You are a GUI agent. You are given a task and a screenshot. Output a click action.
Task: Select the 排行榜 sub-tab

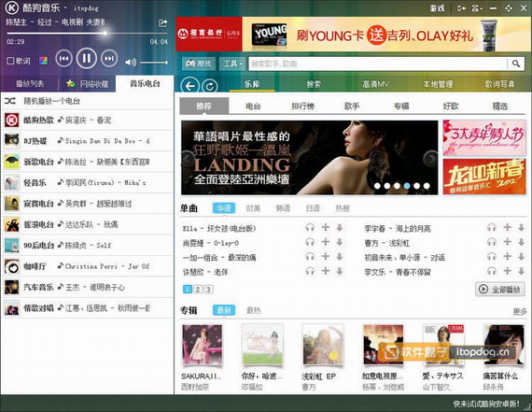point(302,107)
